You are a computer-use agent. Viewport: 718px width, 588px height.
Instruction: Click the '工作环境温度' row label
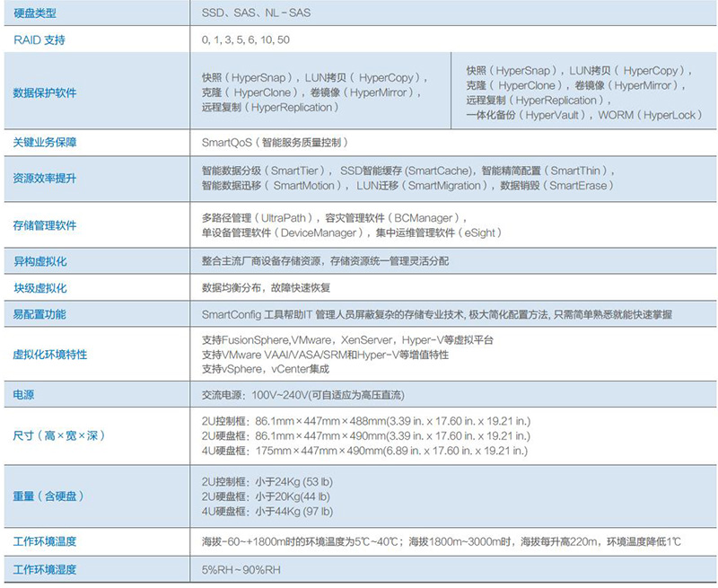[x=45, y=541]
